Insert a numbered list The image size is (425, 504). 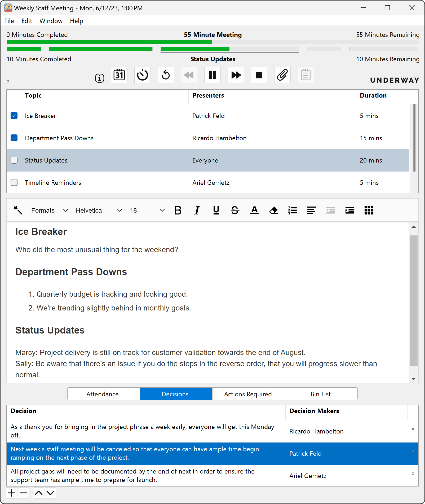pyautogui.click(x=293, y=211)
